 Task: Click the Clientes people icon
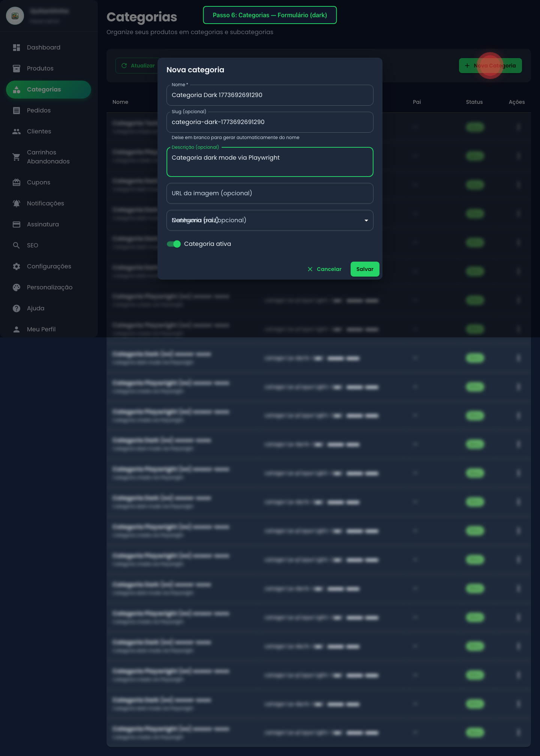[x=16, y=132]
